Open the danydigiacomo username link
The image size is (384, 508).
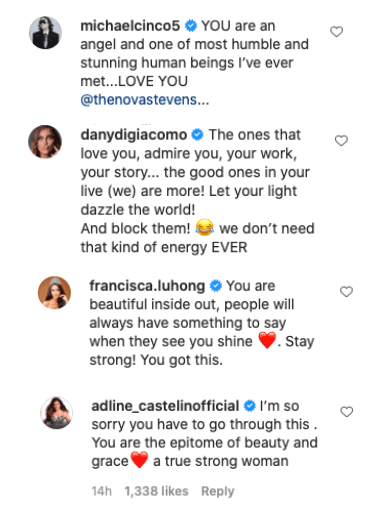click(134, 135)
